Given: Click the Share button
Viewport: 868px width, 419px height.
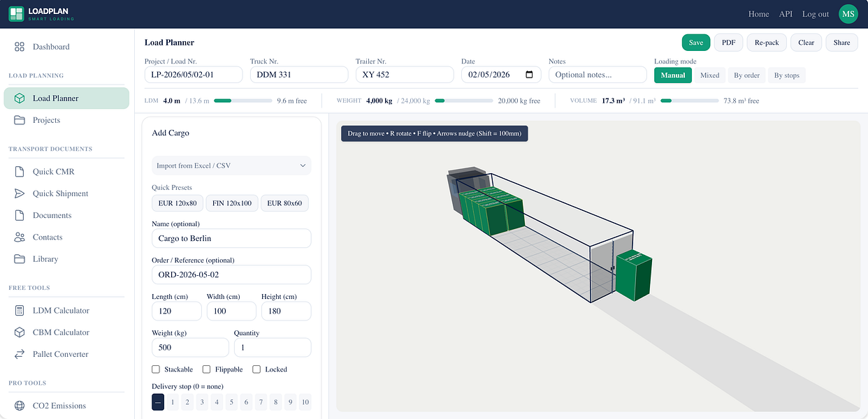Looking at the screenshot, I should (842, 43).
